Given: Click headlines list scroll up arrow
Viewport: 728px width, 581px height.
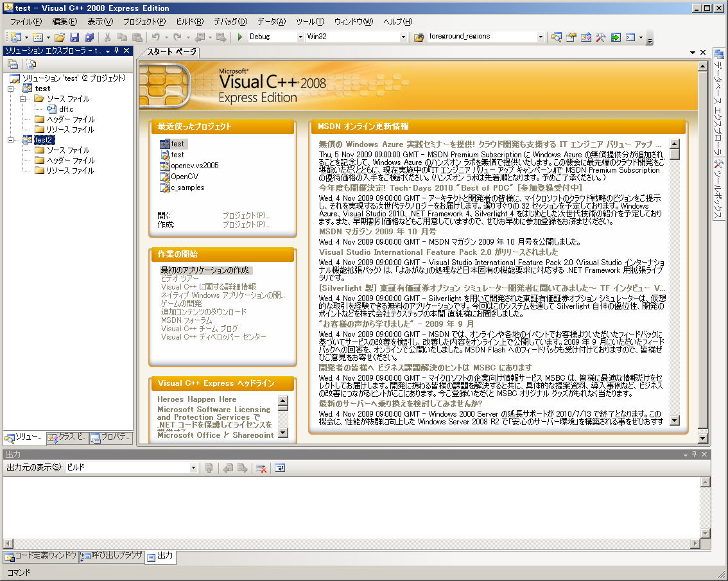Looking at the screenshot, I should [x=282, y=401].
